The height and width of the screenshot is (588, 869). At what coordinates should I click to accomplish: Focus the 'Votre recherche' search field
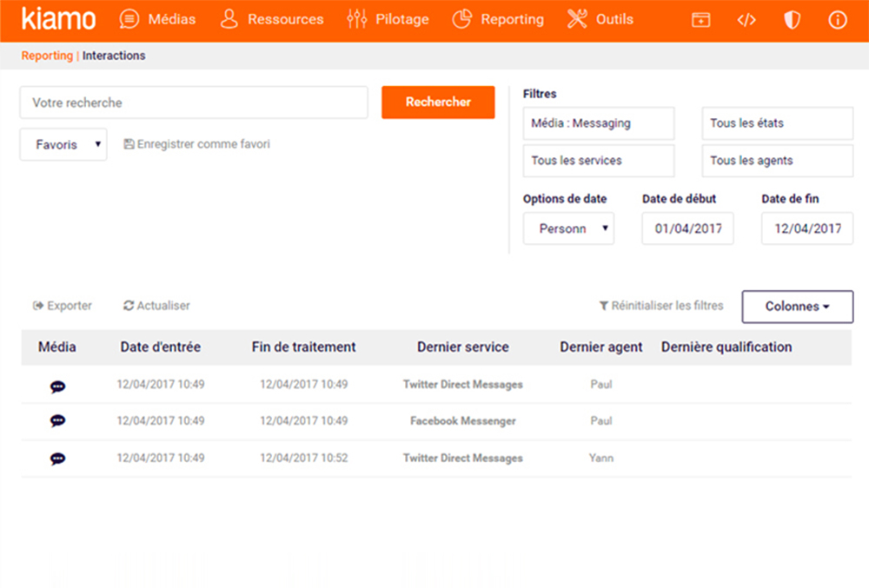coord(194,102)
